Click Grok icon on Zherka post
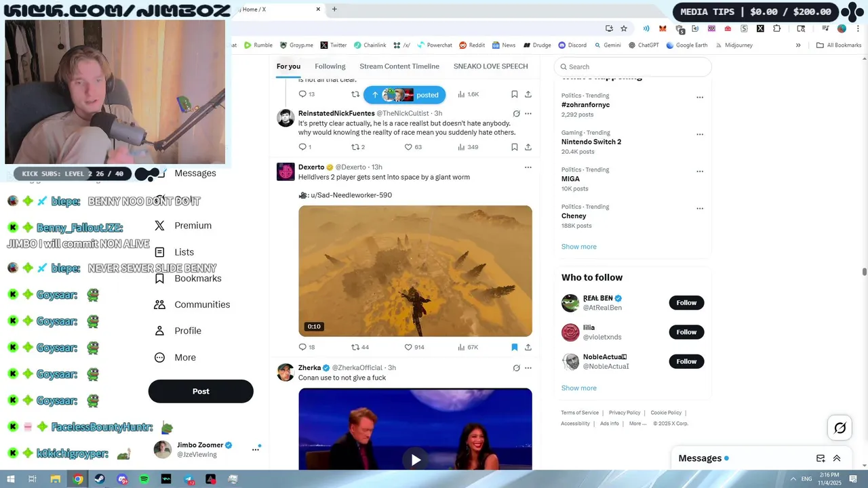 click(516, 368)
